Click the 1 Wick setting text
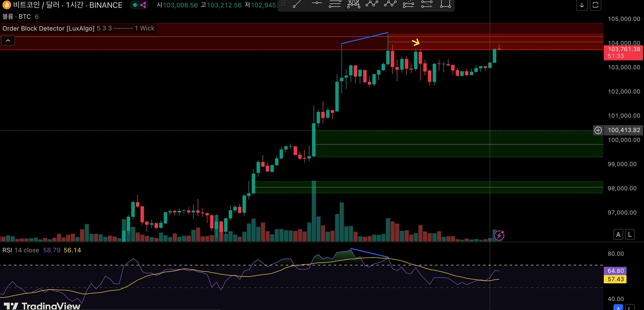644x310 pixels. pos(145,28)
